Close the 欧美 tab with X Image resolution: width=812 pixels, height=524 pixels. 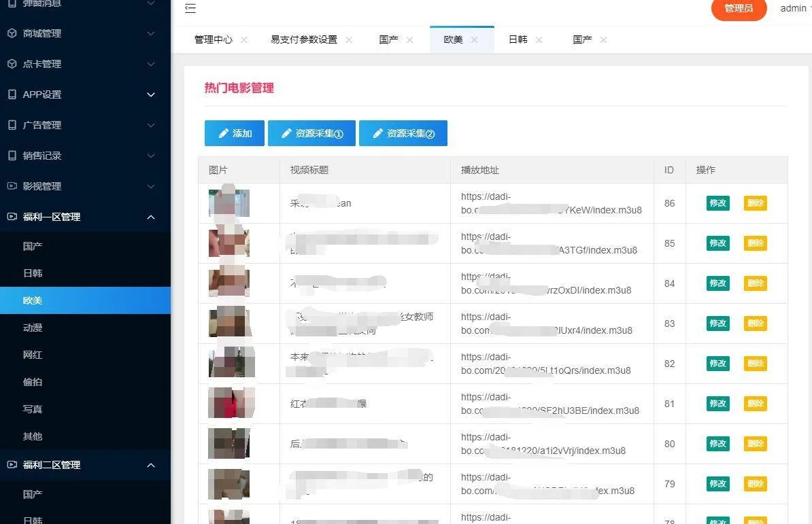(474, 40)
